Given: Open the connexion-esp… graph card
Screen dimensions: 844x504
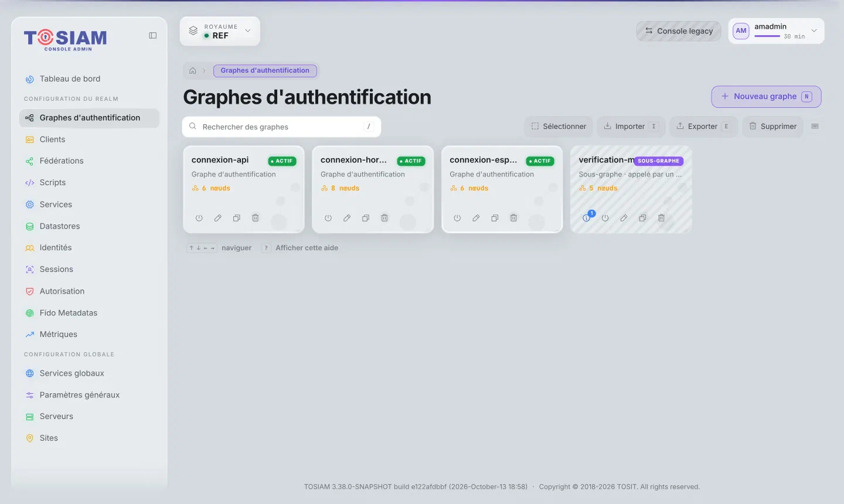Looking at the screenshot, I should (502, 189).
